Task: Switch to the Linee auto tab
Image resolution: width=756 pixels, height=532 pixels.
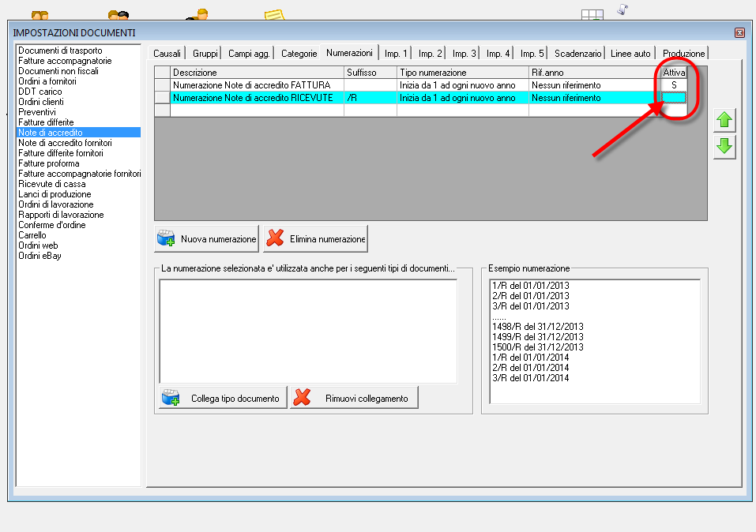Action: tap(630, 54)
